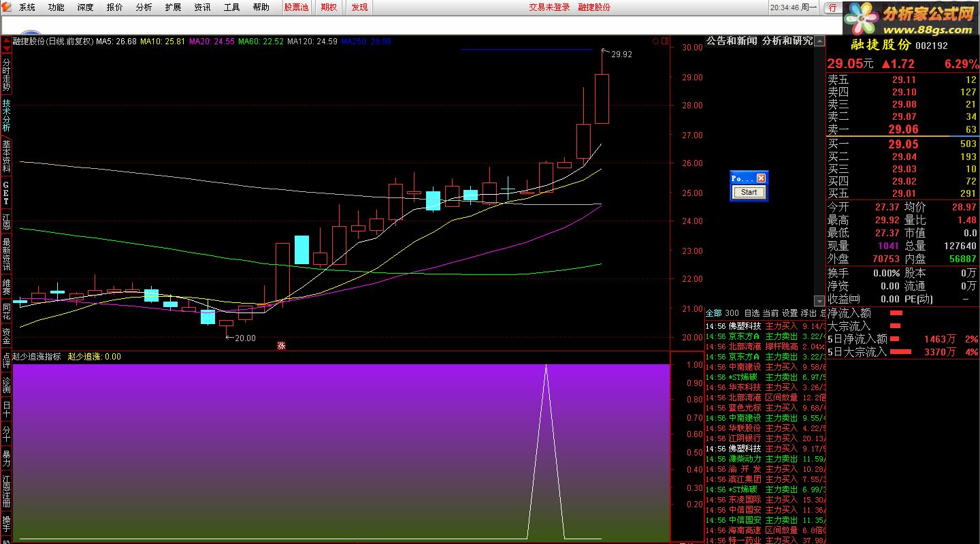
Task: Click the 买一 price 29.05
Action: 904,144
